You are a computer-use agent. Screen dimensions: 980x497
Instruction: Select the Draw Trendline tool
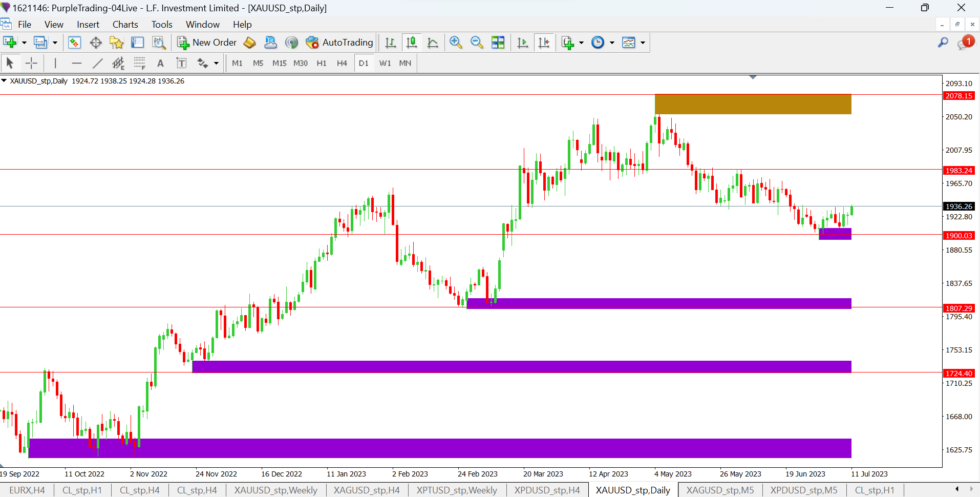pyautogui.click(x=97, y=63)
